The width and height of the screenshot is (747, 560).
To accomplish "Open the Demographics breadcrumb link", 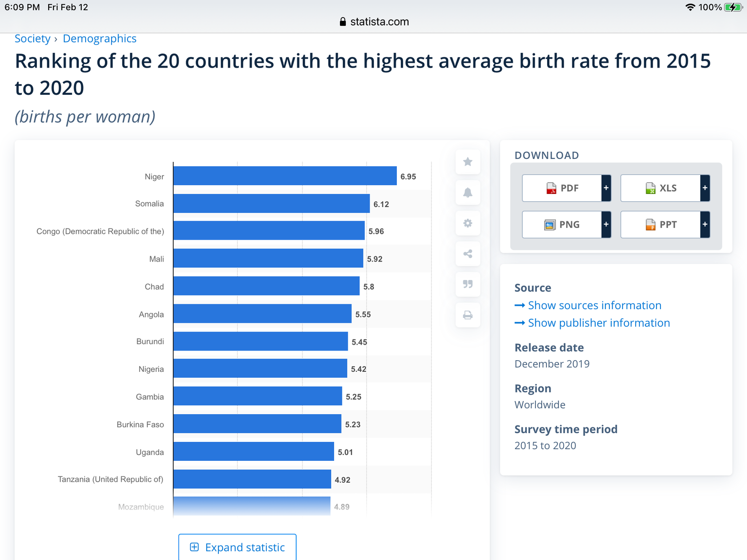I will (100, 39).
